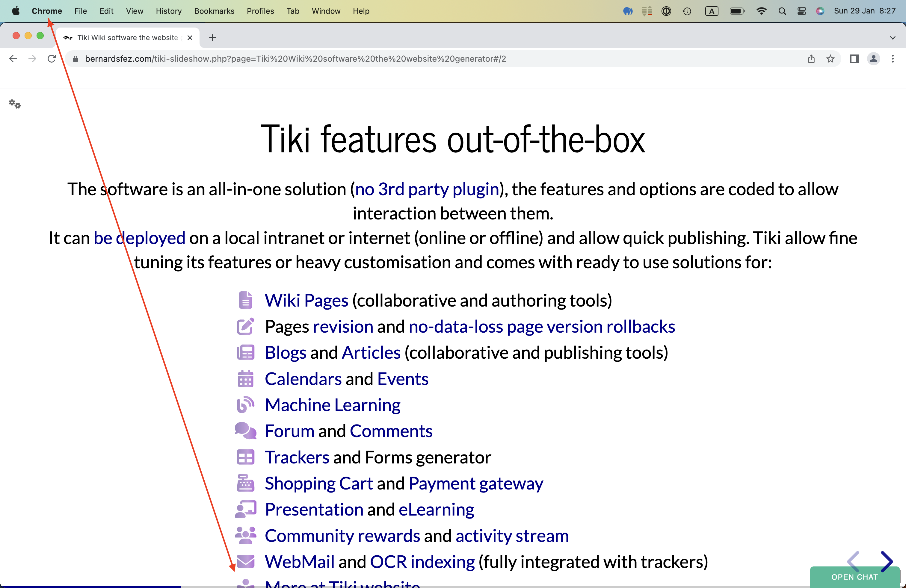Expand the tab search chevron
This screenshot has width=906, height=588.
point(893,38)
